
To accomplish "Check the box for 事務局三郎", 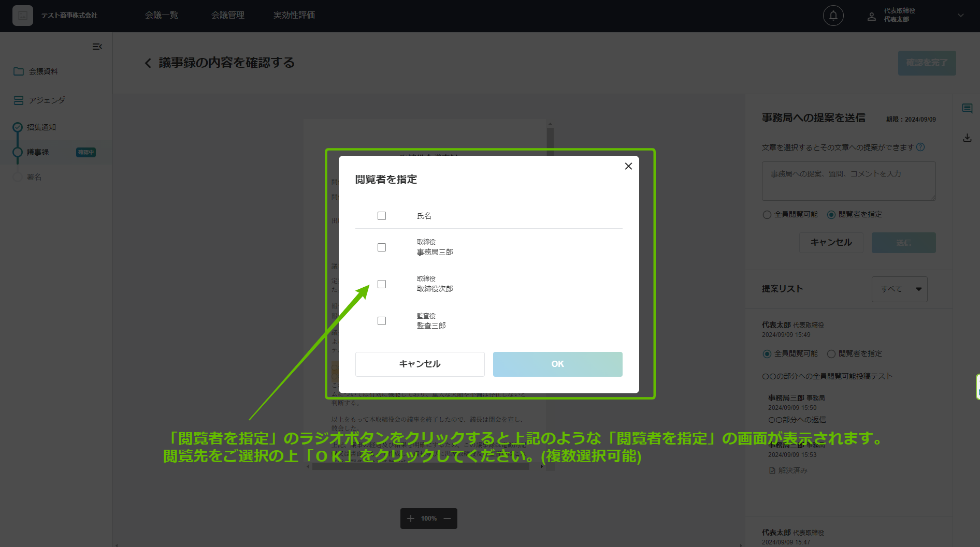I will [x=382, y=247].
